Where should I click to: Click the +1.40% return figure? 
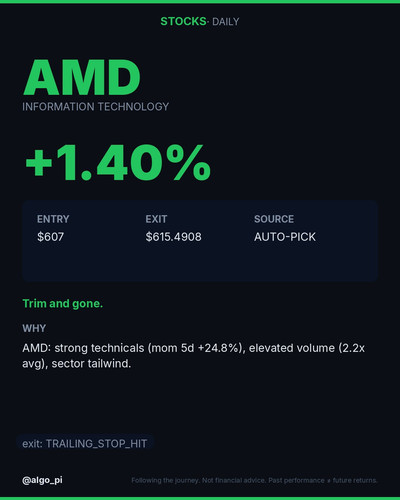(118, 163)
